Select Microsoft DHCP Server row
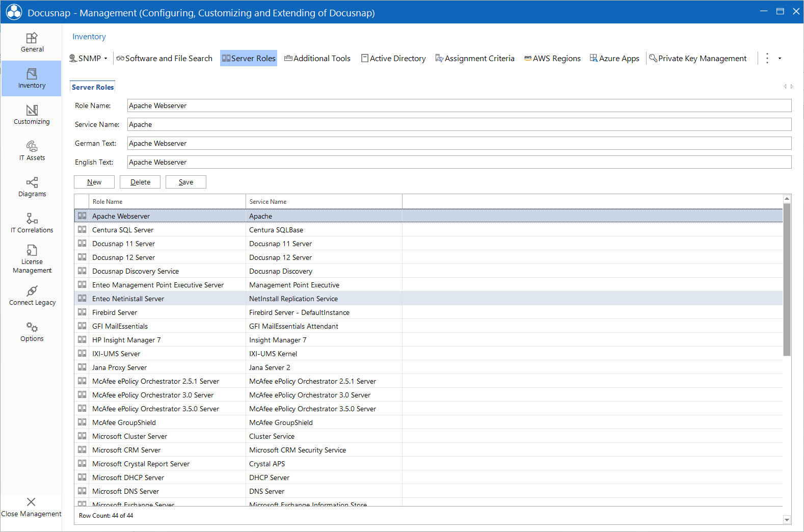804x532 pixels. tap(428, 477)
